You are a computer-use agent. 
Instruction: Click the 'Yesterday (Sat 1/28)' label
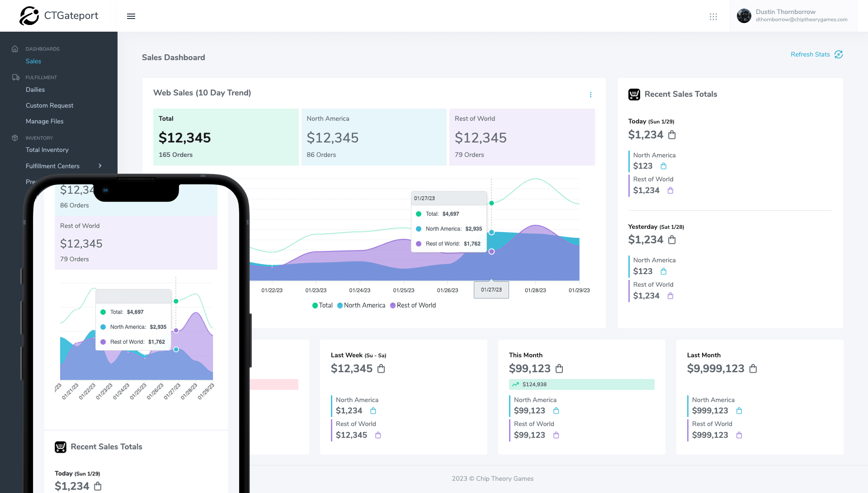click(x=656, y=227)
